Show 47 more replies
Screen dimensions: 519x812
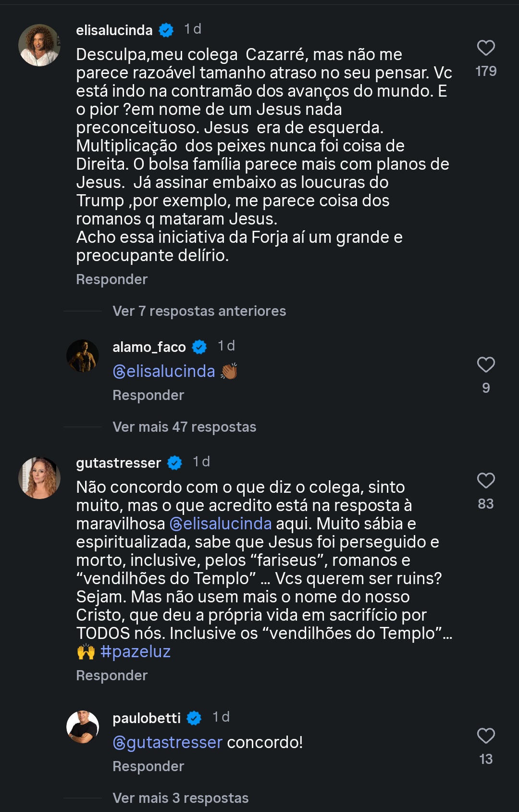tap(184, 427)
